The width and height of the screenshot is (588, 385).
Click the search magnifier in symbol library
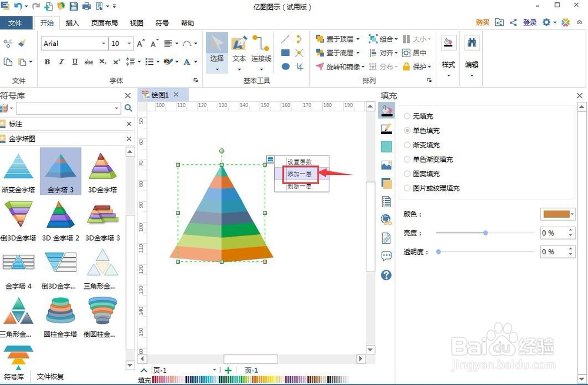point(128,108)
